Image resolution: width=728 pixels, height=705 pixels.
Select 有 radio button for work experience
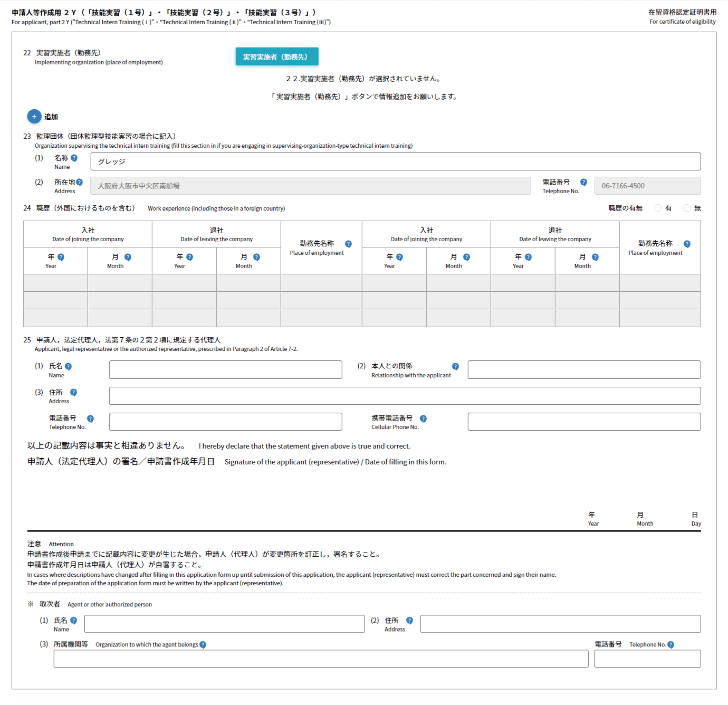(658, 208)
